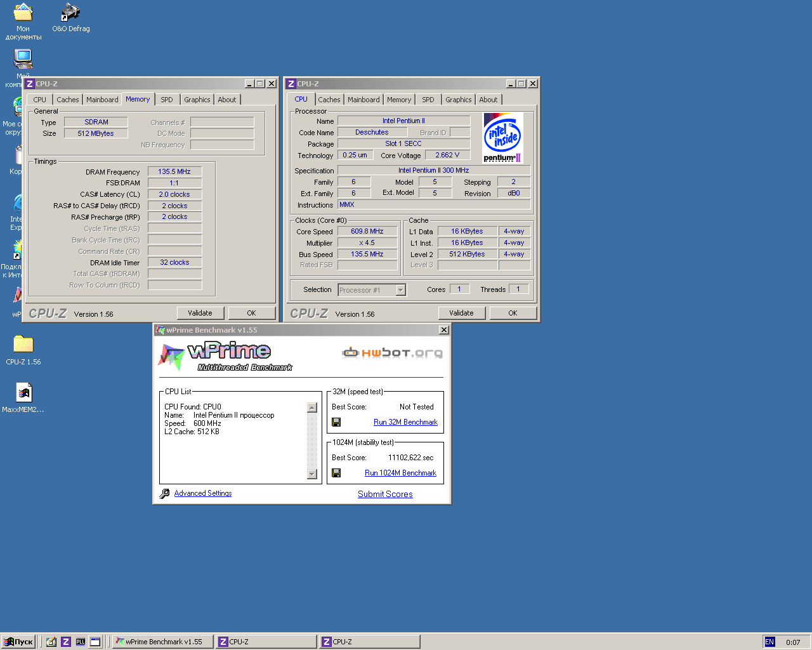The height and width of the screenshot is (650, 812).
Task: Click the EN language indicator in tray
Action: 769,642
